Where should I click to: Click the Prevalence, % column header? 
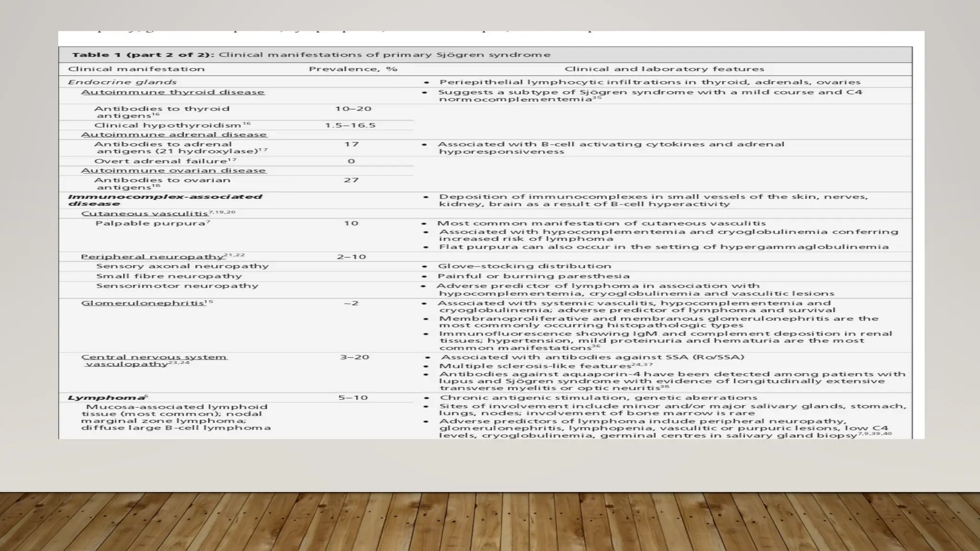pos(353,69)
